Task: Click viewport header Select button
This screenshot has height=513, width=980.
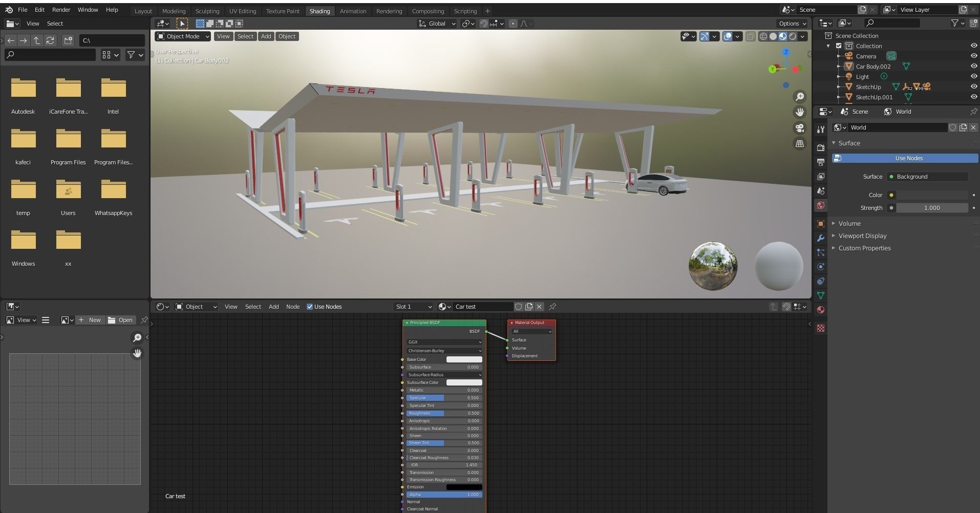Action: 245,36
